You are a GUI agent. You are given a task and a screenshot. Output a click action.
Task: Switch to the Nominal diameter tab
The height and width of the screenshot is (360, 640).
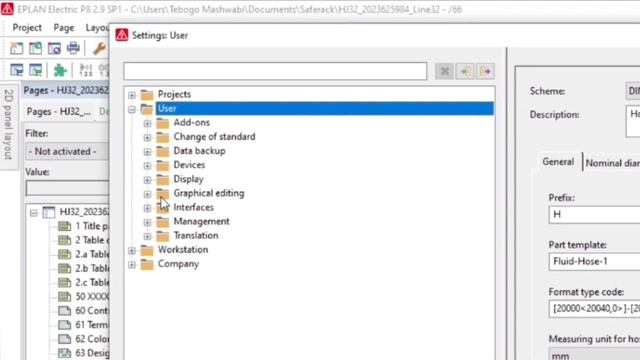(x=612, y=163)
